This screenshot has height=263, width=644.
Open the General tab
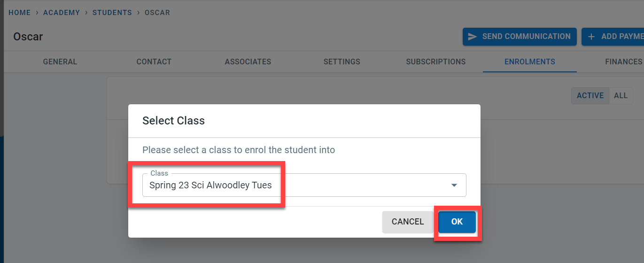[60, 62]
